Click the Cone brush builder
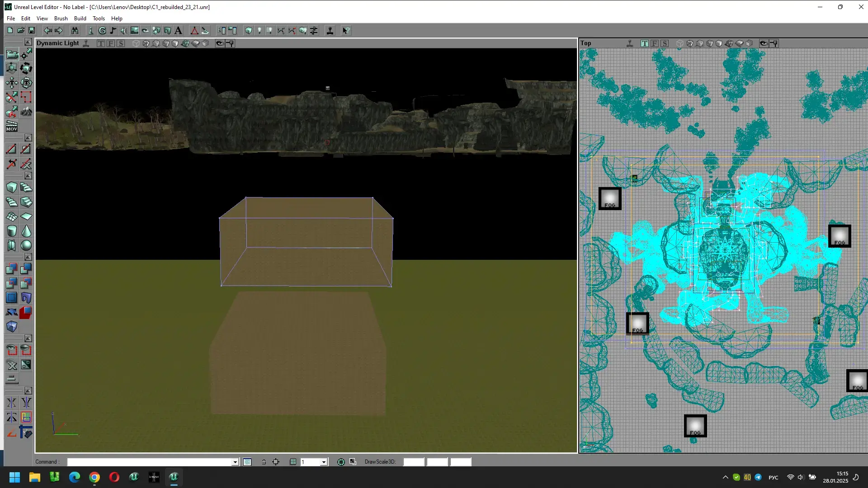 point(26,231)
